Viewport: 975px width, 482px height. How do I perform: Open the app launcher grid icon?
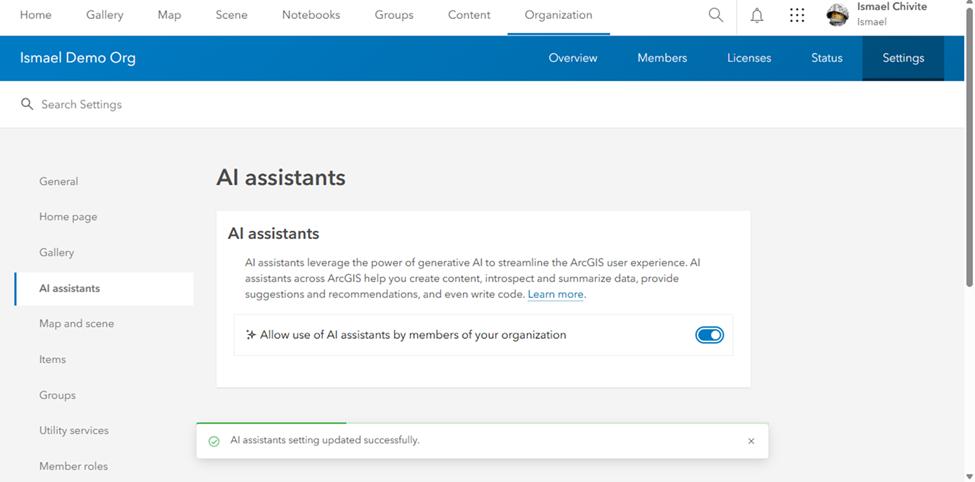click(x=797, y=15)
